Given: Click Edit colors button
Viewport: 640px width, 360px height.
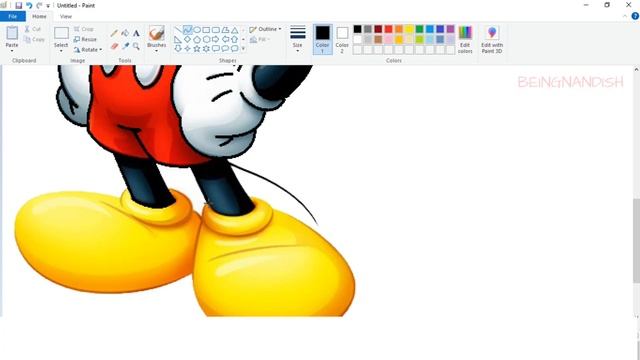Looking at the screenshot, I should click(465, 39).
